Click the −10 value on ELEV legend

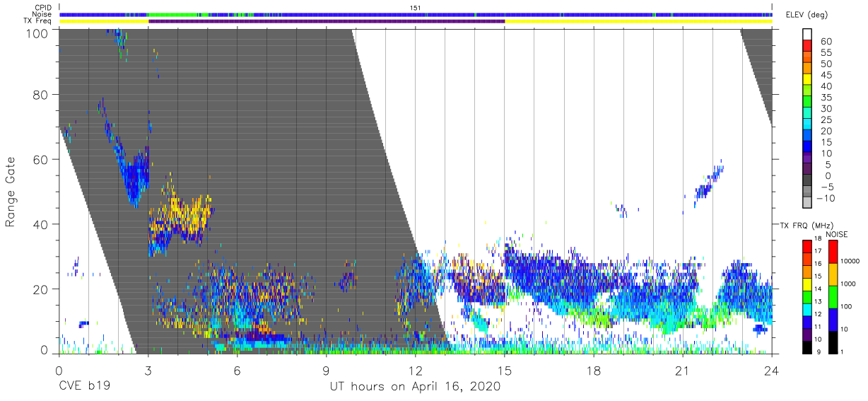(826, 198)
